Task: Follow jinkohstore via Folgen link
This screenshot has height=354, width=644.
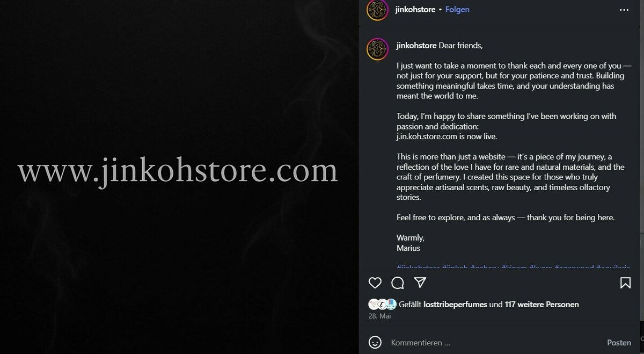Action: (x=457, y=10)
